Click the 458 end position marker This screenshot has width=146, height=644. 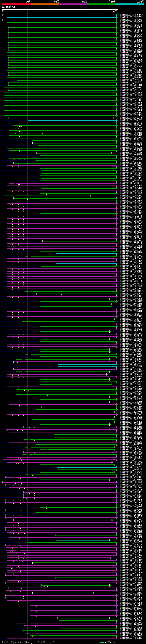[x=115, y=11]
